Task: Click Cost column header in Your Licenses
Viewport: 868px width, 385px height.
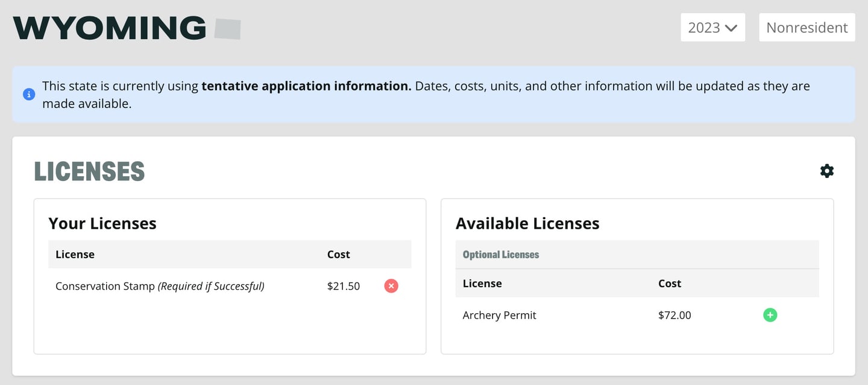Action: point(339,254)
